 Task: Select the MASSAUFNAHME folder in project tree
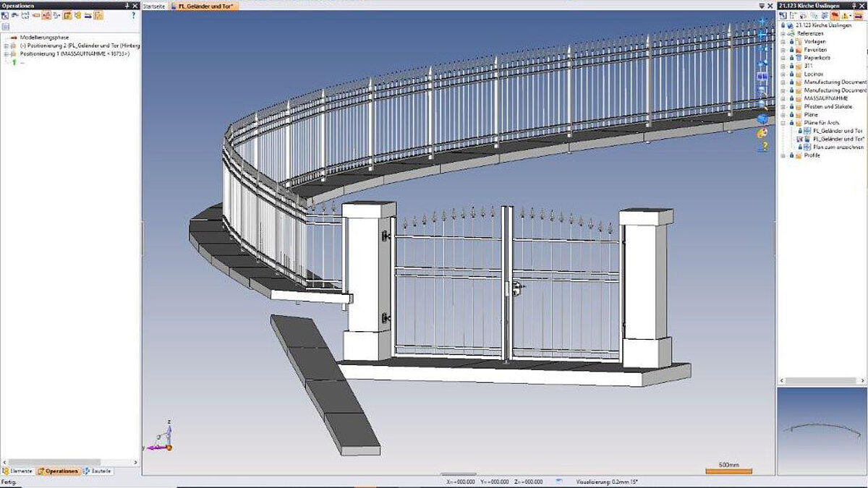click(825, 98)
